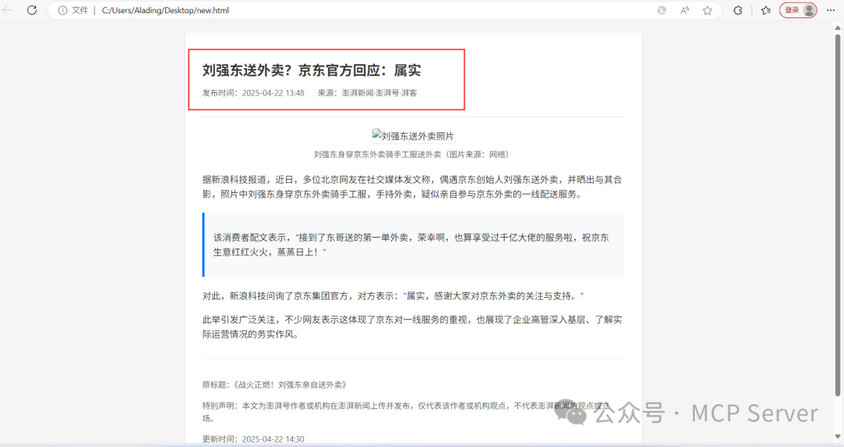Click the browser back arrow

9,10
